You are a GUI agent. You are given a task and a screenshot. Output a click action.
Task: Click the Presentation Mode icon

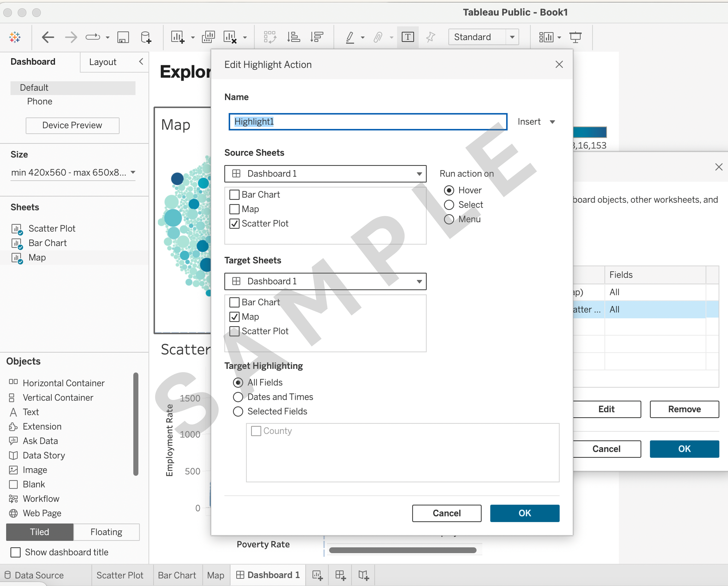[x=575, y=37]
